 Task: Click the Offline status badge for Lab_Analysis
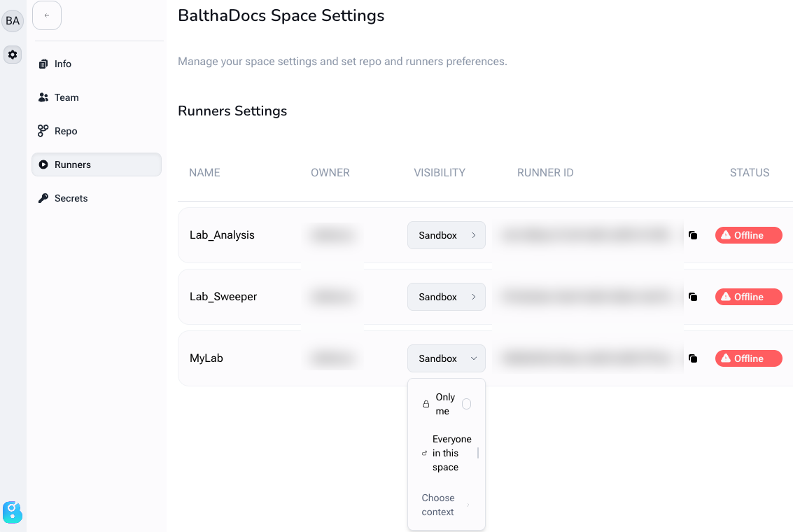point(748,235)
